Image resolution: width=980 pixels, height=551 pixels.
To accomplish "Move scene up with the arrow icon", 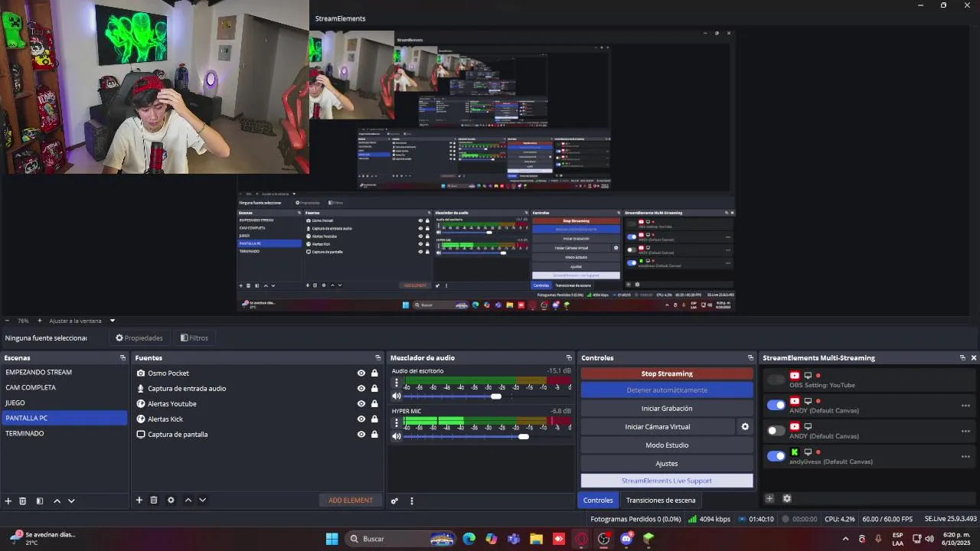I will (x=57, y=501).
